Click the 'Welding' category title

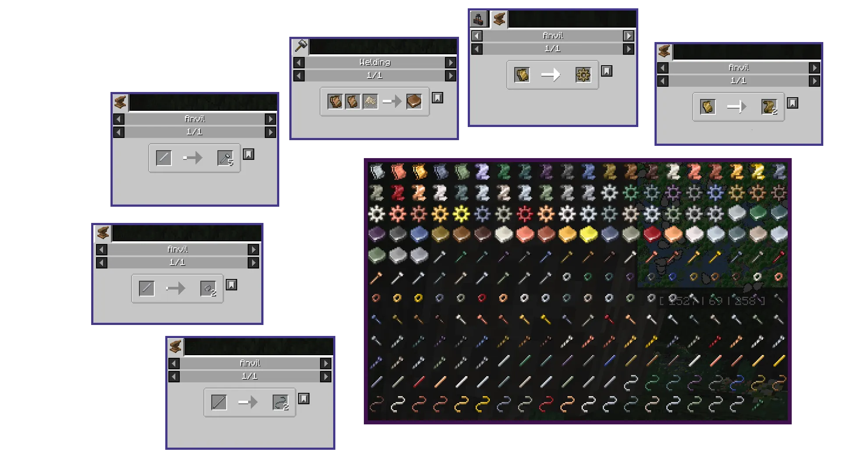point(375,62)
